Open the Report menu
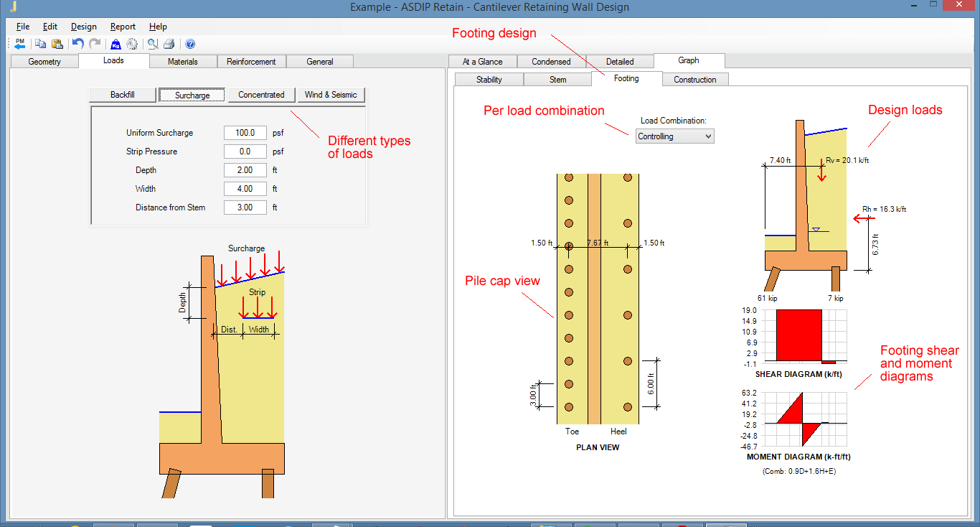This screenshot has width=980, height=527. 123,27
